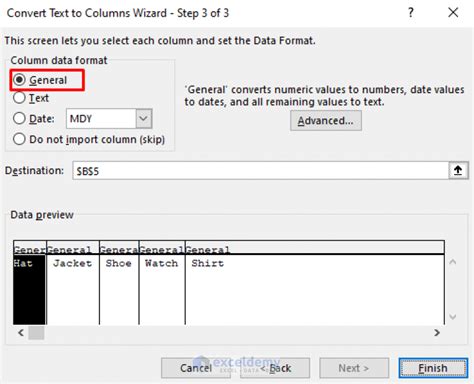Cancel the wizard
This screenshot has height=384, width=474.
196,368
